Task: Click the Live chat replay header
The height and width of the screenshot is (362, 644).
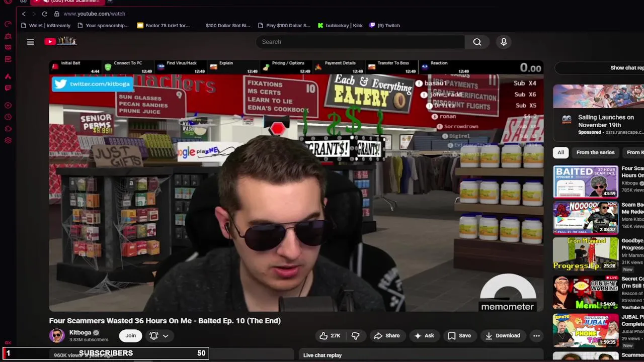Action: point(323,355)
